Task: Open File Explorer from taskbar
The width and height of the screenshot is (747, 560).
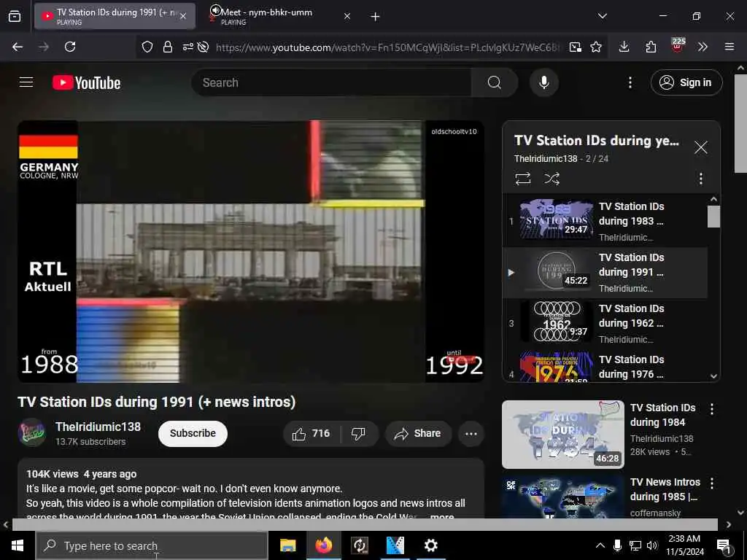Action: [287, 545]
